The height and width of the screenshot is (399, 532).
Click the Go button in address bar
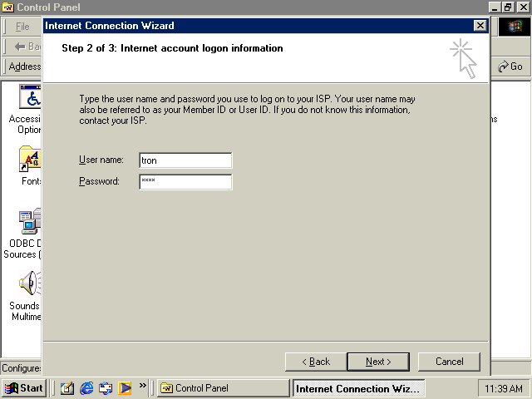tap(510, 66)
